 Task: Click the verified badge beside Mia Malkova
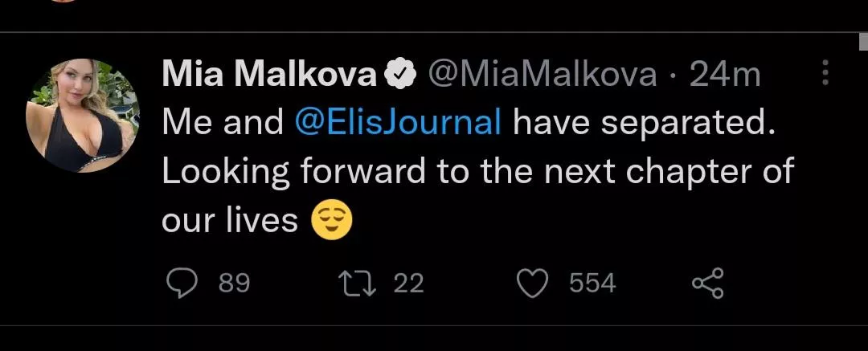(399, 76)
